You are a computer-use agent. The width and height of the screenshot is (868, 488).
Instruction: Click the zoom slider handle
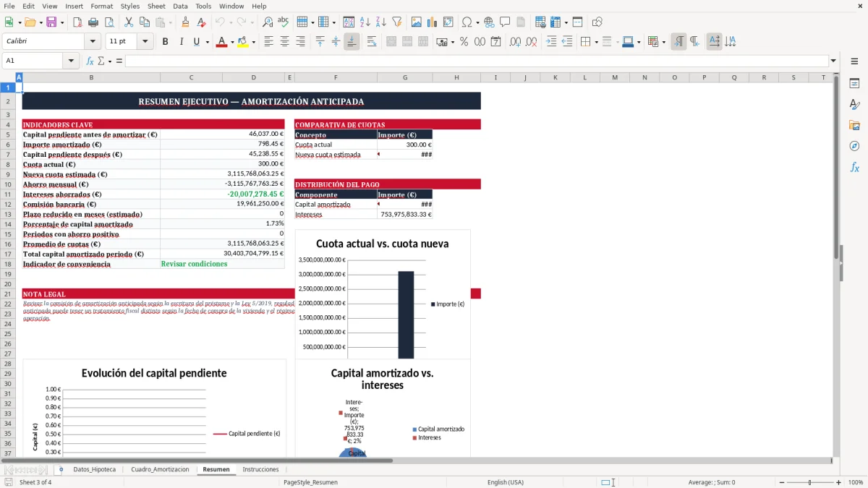[x=809, y=482]
